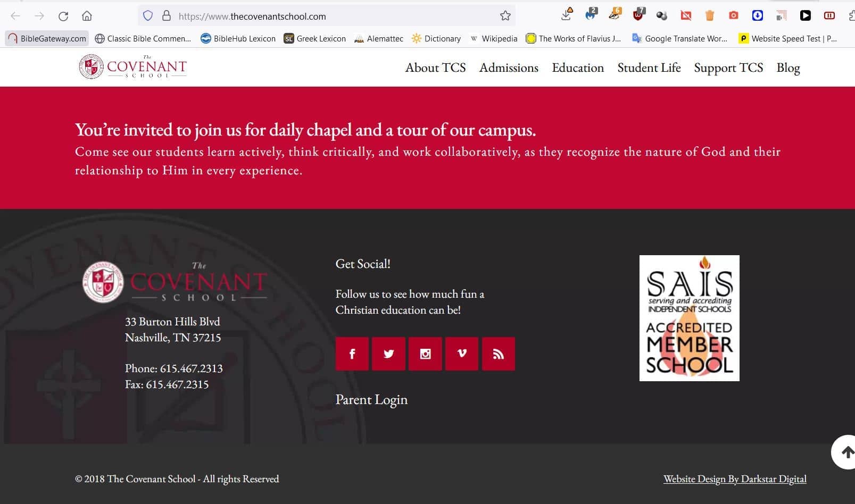The image size is (855, 504).
Task: Open BibleGateway.com bookmark
Action: click(x=47, y=38)
